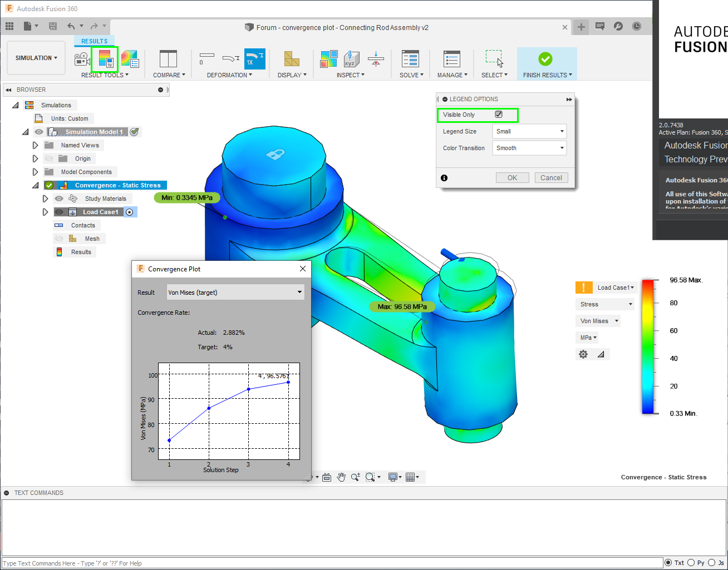Expand the Named Views tree item
Screen dimensions: 728x570
pos(35,145)
